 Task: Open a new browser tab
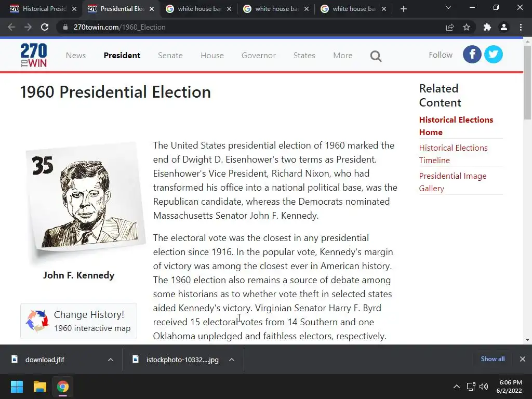tap(403, 9)
